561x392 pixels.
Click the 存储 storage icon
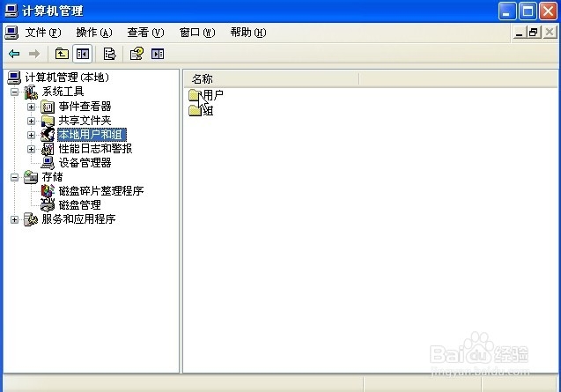coord(31,177)
